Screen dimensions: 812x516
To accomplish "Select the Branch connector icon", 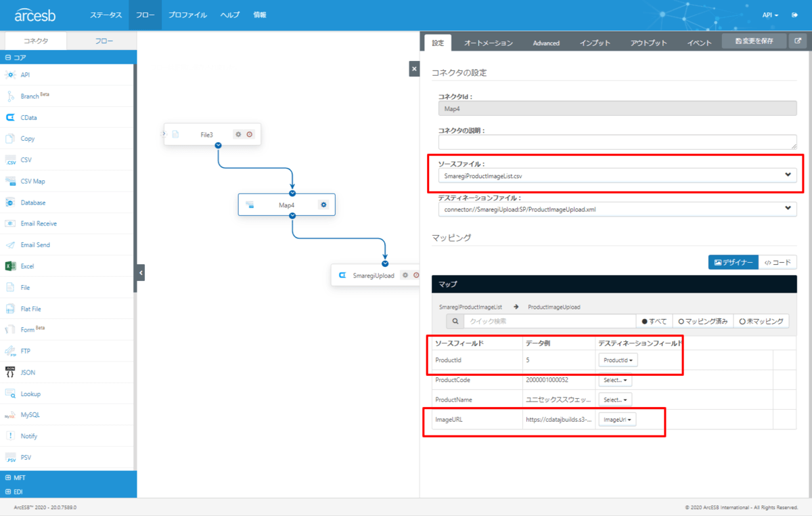I will 10,96.
